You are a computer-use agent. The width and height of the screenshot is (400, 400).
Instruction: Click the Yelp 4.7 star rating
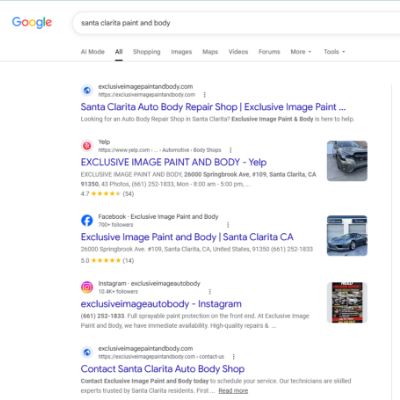click(107, 194)
